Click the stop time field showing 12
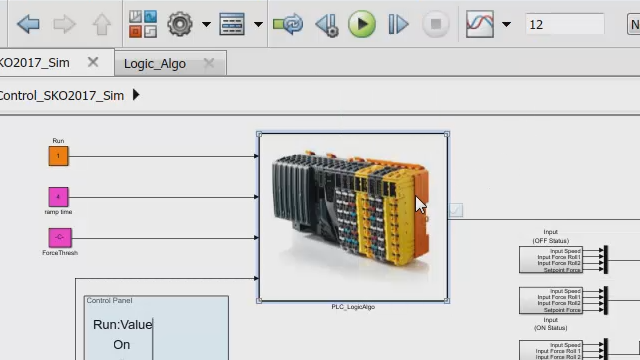Viewport: 640px width, 360px height. click(x=564, y=24)
